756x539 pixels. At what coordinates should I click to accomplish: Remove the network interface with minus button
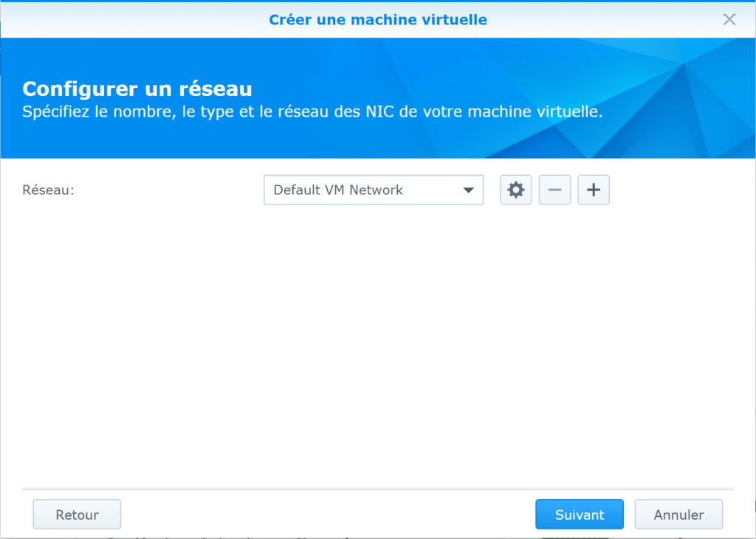pyautogui.click(x=554, y=190)
